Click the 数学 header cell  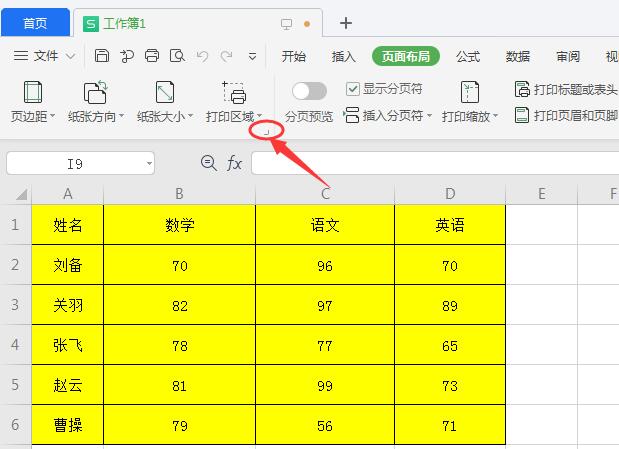pos(180,225)
